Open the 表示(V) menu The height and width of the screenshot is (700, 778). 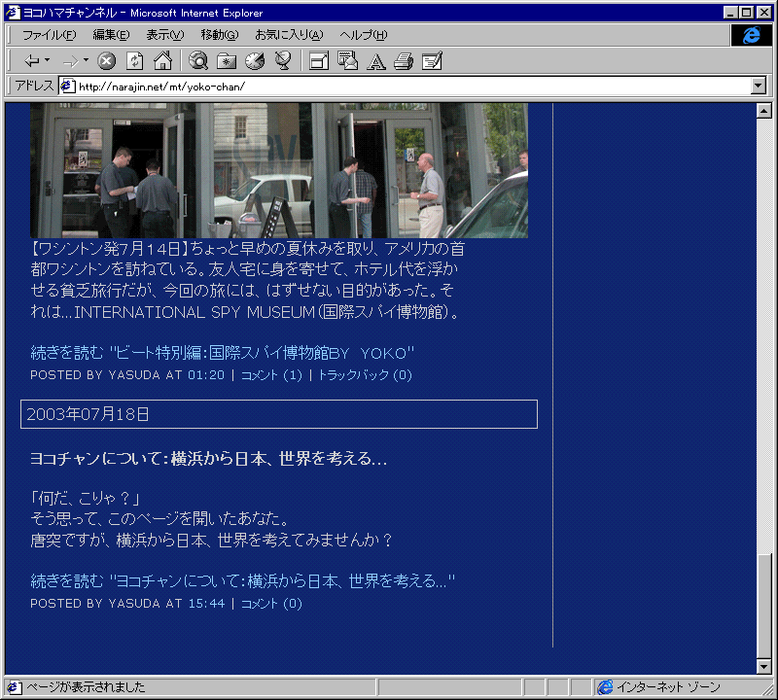[x=165, y=35]
